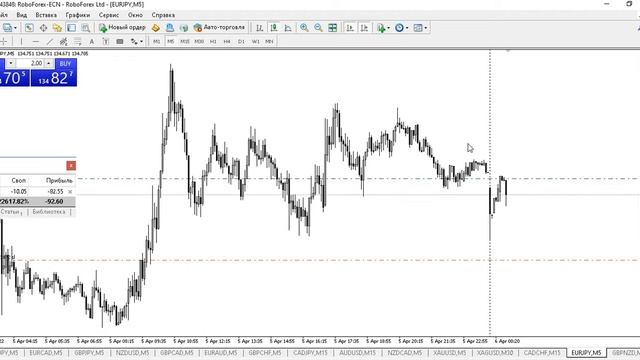The width and height of the screenshot is (640, 360).
Task: Click the BUY one-click trading button
Action: 65,64
